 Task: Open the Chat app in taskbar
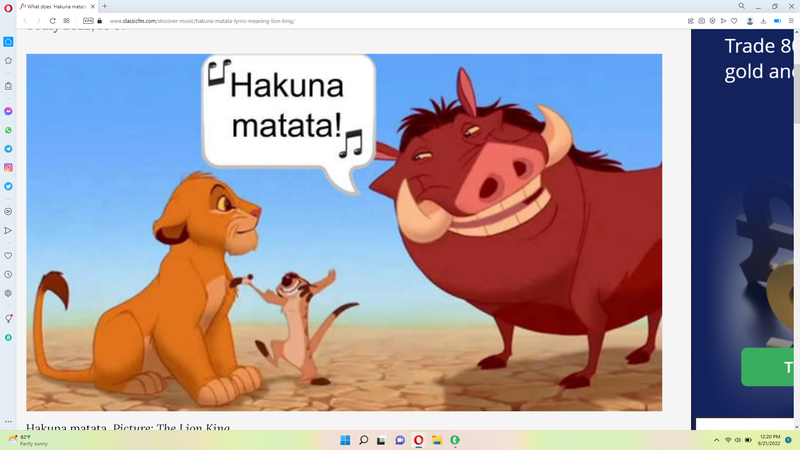pos(400,440)
